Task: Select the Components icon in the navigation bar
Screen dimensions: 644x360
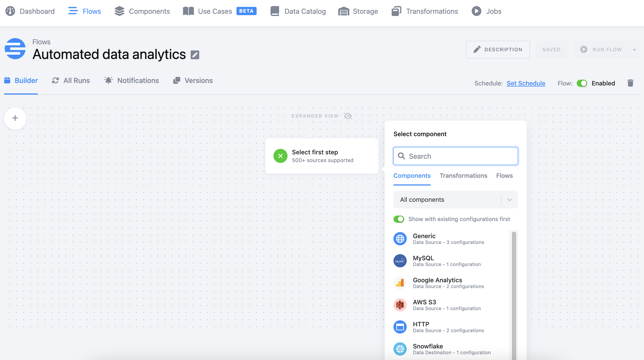Action: point(119,11)
